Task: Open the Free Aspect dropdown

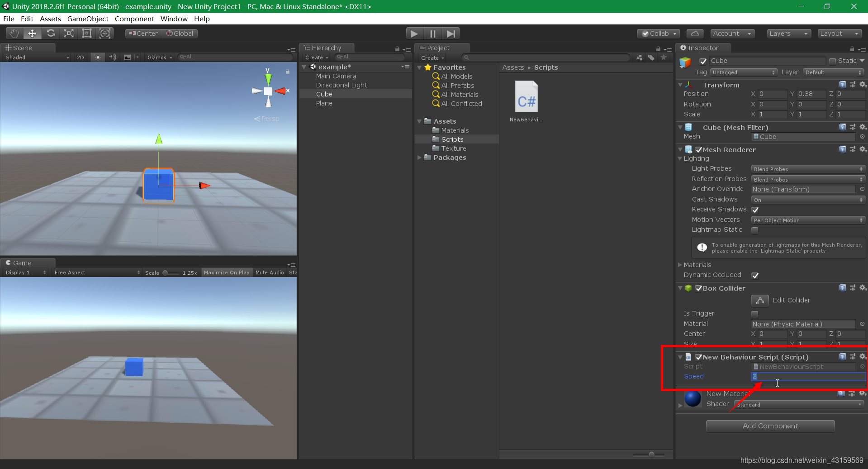Action: (x=97, y=273)
